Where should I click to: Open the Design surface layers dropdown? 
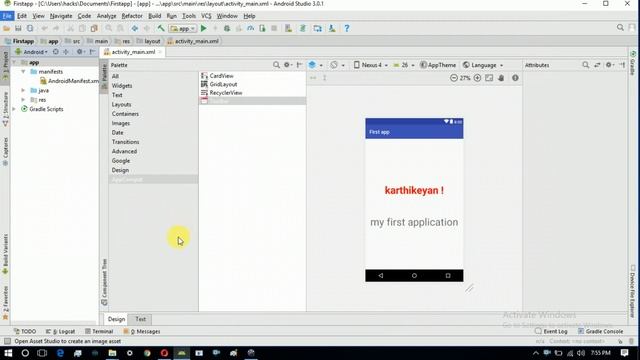click(316, 65)
